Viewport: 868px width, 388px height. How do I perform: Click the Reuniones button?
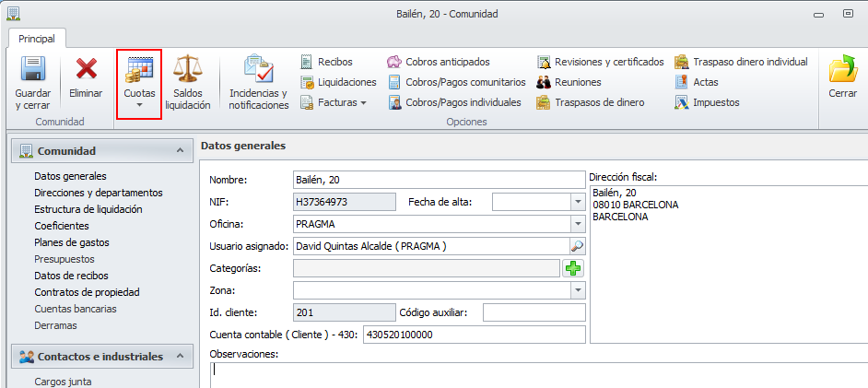(x=578, y=82)
